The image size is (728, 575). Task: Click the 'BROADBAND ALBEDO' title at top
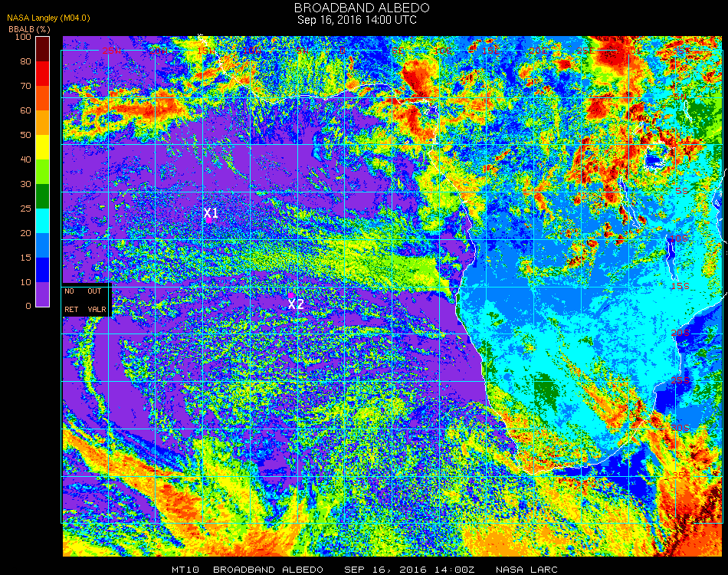click(362, 8)
